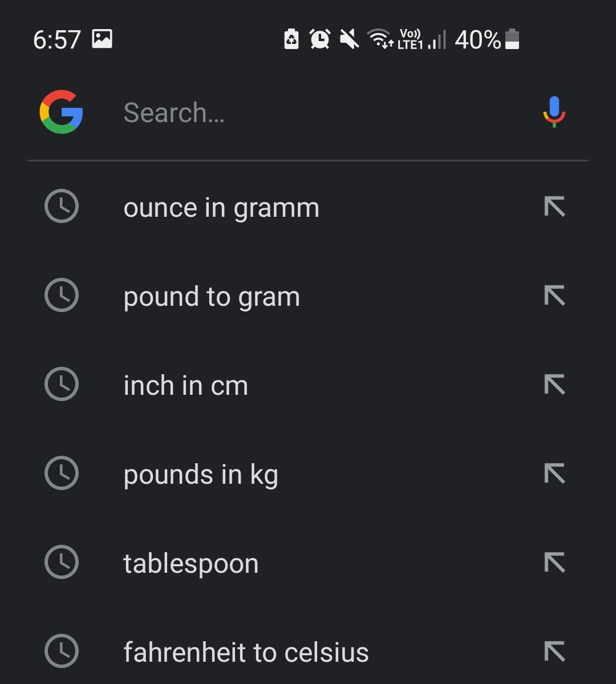Image resolution: width=616 pixels, height=684 pixels.
Task: Open the 'inch in cm' recent search
Action: pyautogui.click(x=186, y=386)
